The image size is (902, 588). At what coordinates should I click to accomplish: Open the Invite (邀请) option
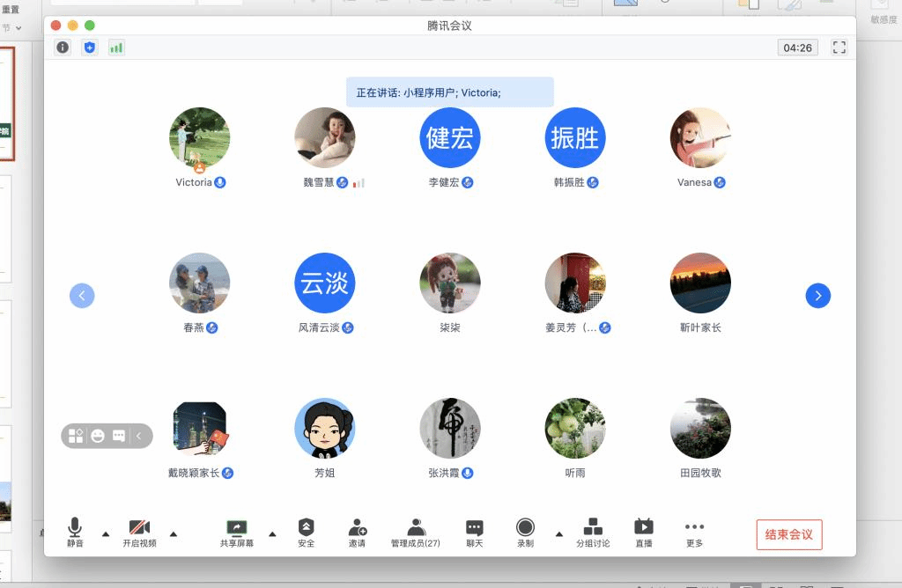(x=357, y=532)
